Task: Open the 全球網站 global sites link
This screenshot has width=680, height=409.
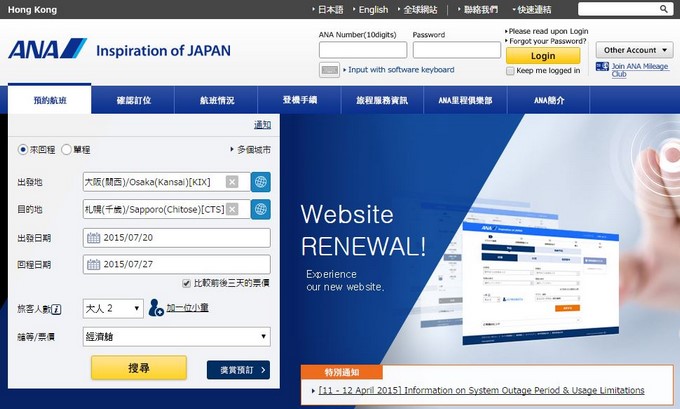Action: pos(420,10)
